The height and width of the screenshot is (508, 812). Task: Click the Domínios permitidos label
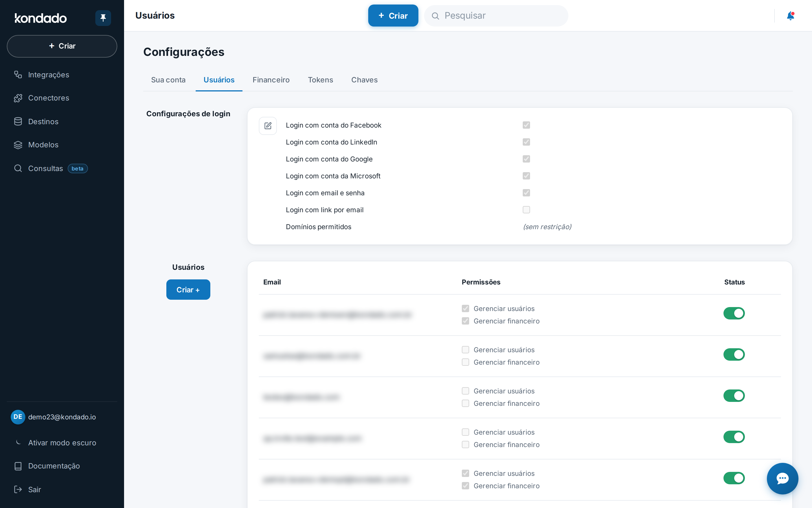318,227
